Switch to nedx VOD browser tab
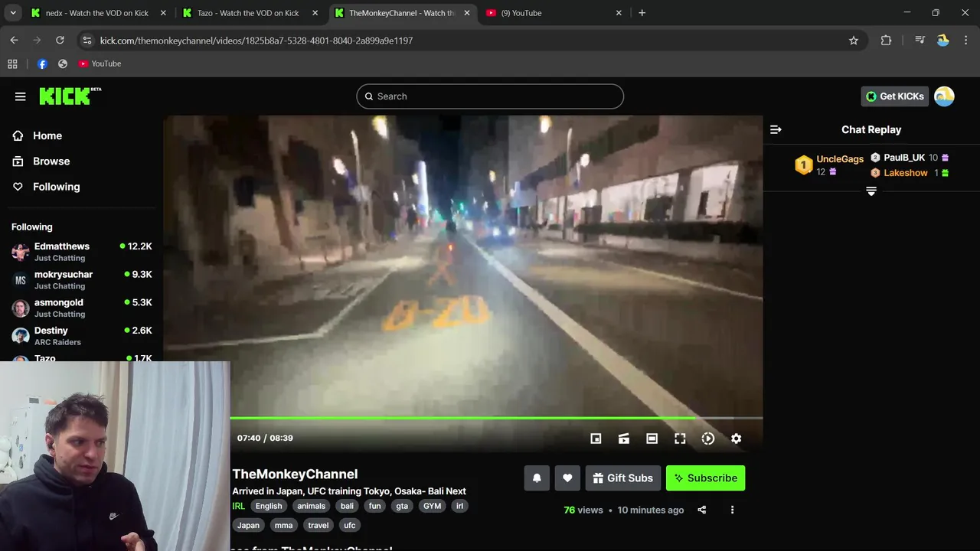The height and width of the screenshot is (551, 980). click(x=97, y=13)
